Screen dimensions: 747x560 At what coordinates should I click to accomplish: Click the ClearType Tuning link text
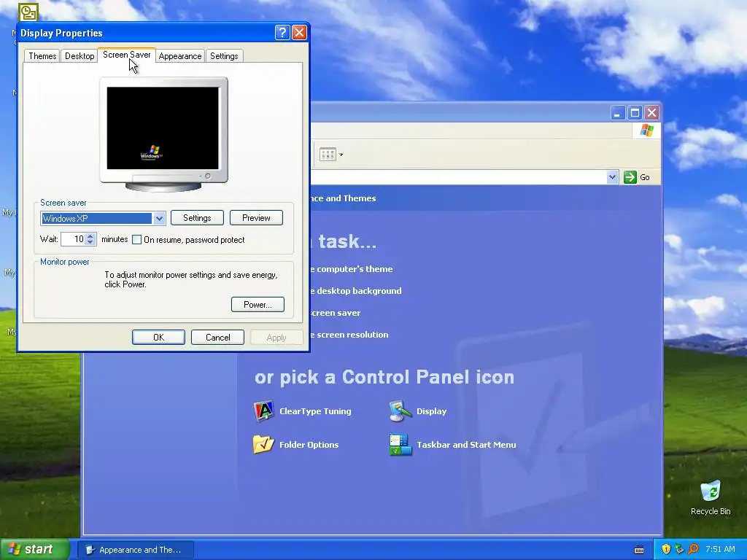pyautogui.click(x=315, y=411)
